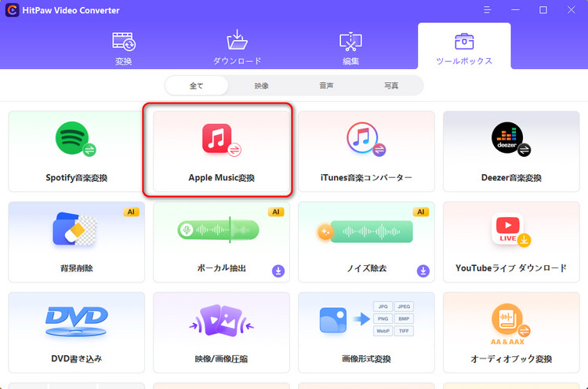Click the DVD burning disc icon

77,321
